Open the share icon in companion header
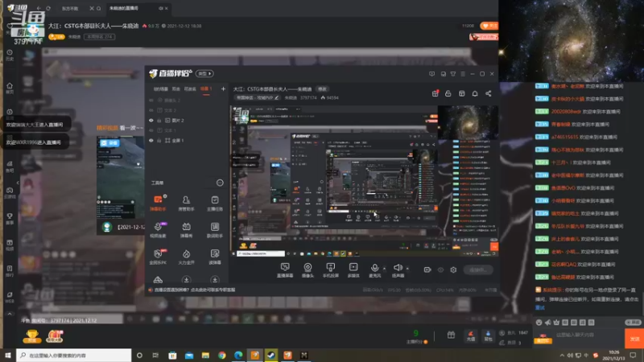 (x=489, y=93)
